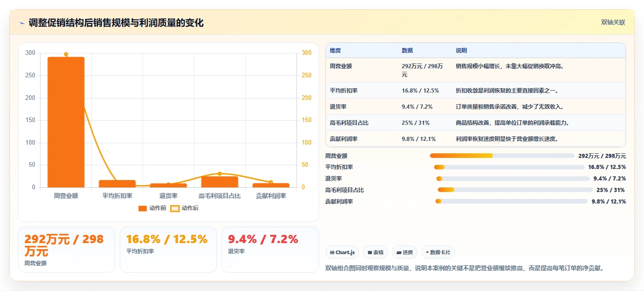
Task: Click the yellow 16.8% / 12.5% data card
Action: coord(168,250)
